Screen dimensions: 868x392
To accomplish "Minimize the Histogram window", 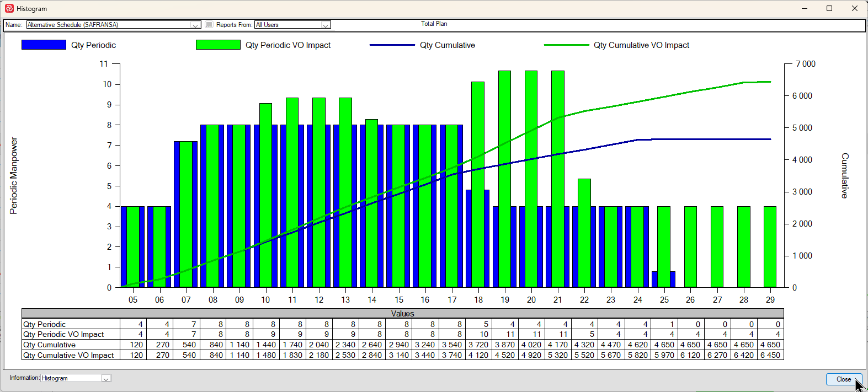I will [x=804, y=8].
